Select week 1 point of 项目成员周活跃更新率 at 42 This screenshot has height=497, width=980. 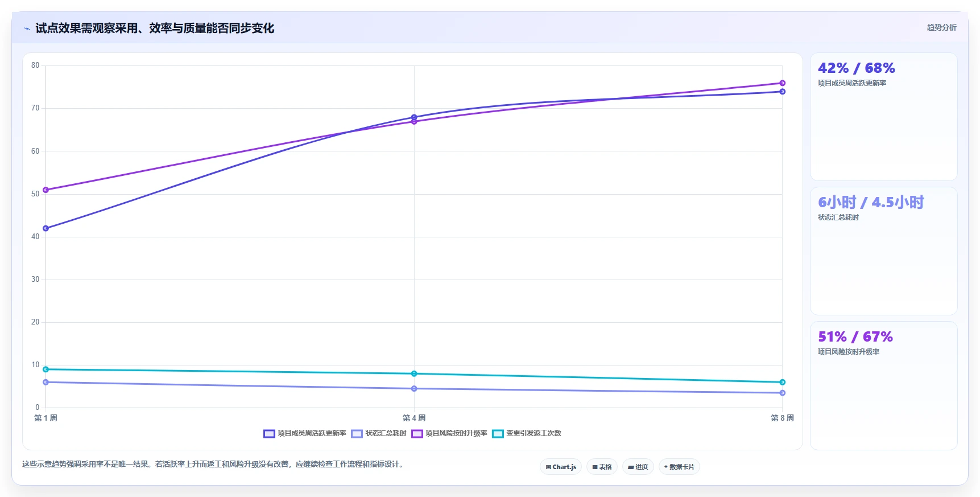tap(46, 228)
